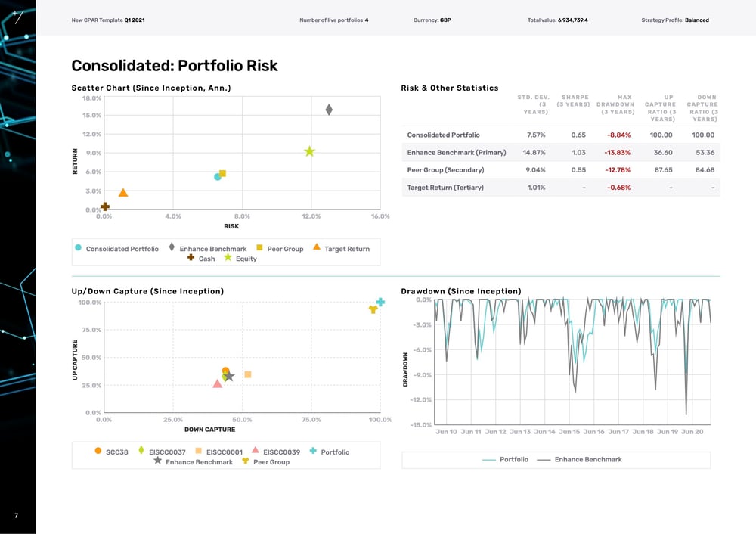Click the grey star point in capture chart
756x534 pixels.
[x=230, y=376]
